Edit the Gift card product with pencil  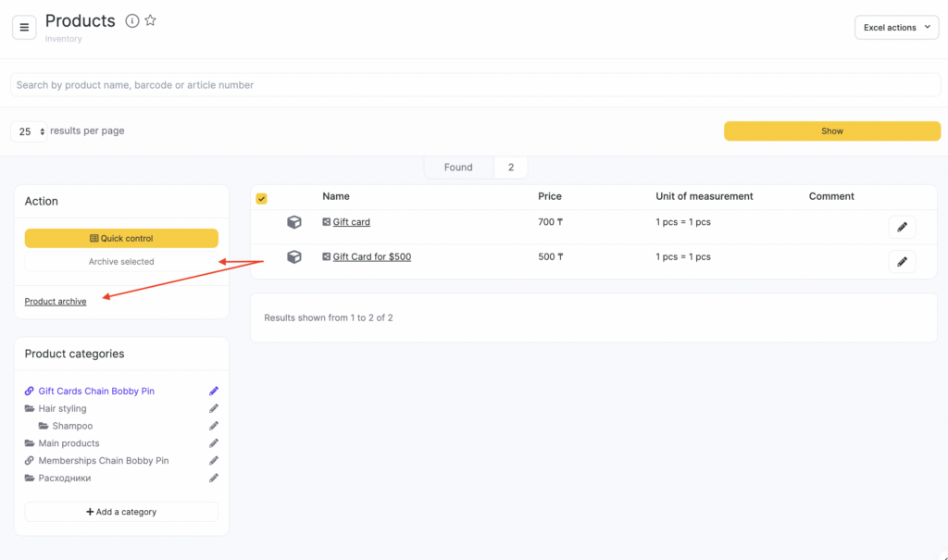pos(902,227)
